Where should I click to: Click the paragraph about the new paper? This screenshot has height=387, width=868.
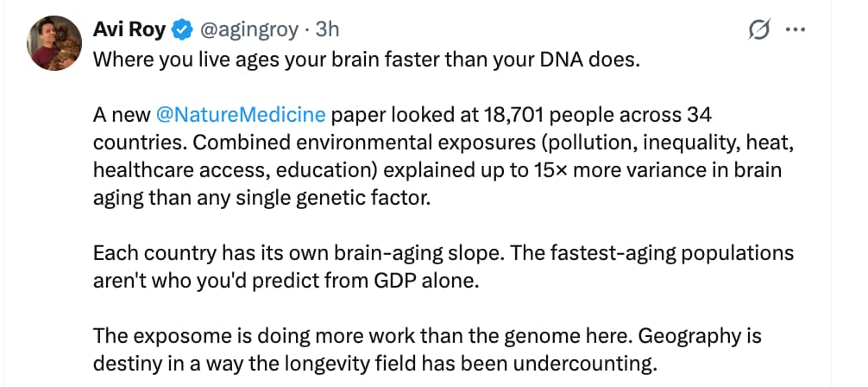pos(431,155)
